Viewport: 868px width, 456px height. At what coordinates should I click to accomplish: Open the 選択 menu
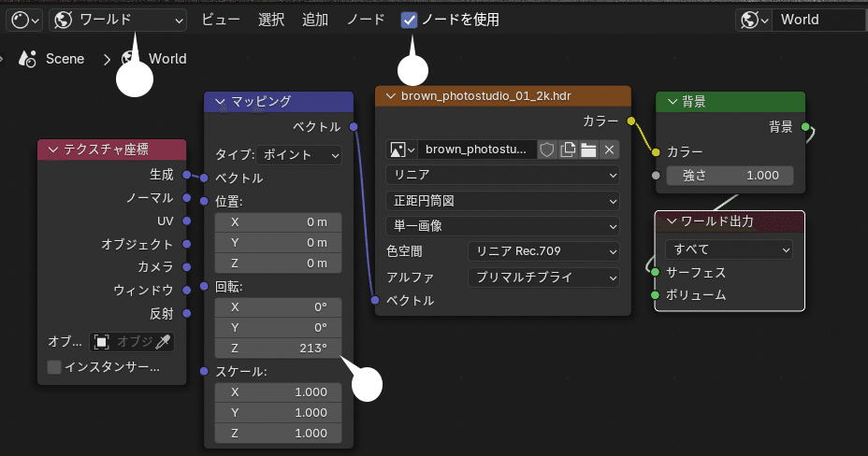point(271,21)
